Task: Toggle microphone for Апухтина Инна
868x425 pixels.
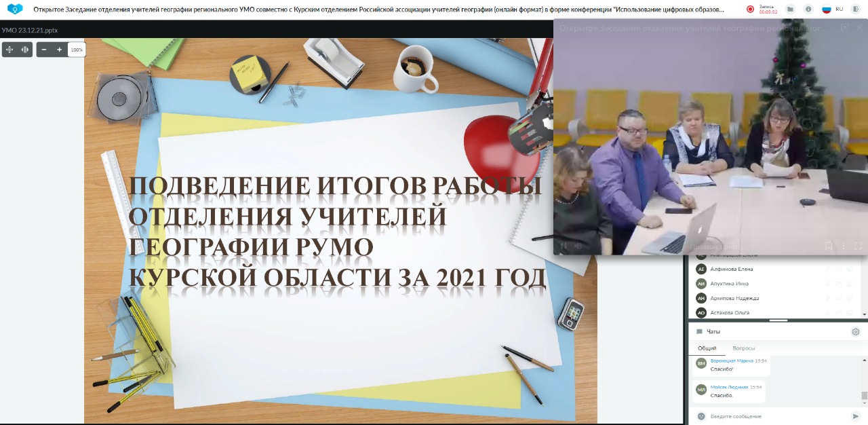Action: [x=827, y=284]
